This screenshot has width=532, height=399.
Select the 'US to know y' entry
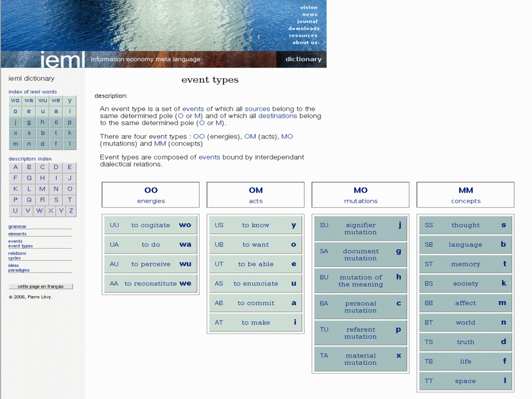tap(256, 225)
